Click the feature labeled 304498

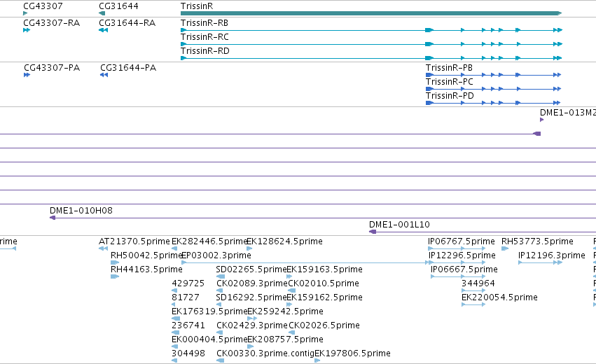(188, 354)
